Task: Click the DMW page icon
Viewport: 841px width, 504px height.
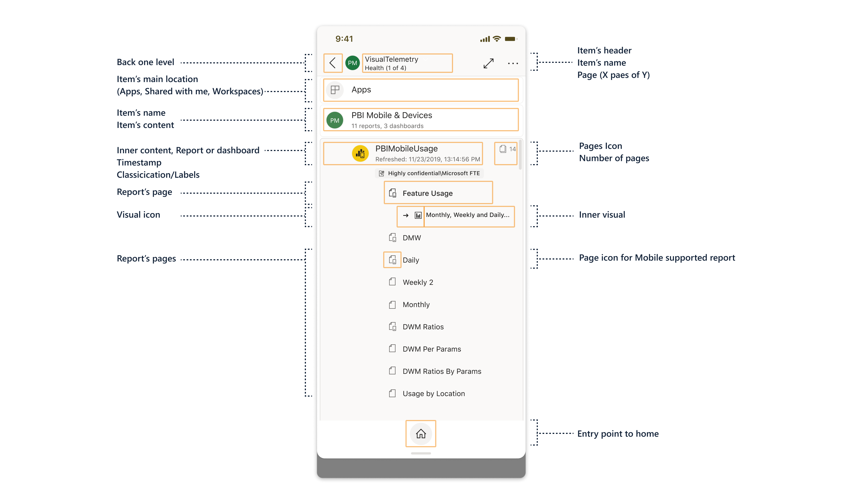Action: 392,238
